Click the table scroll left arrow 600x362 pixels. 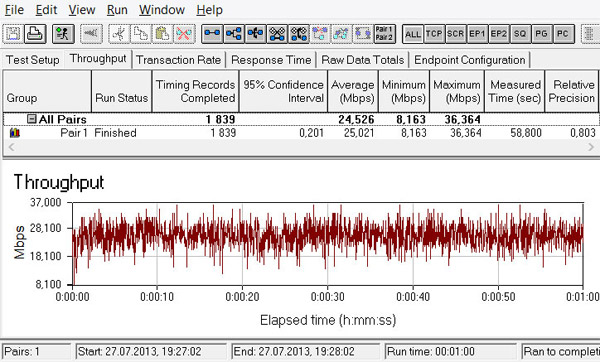(x=11, y=147)
